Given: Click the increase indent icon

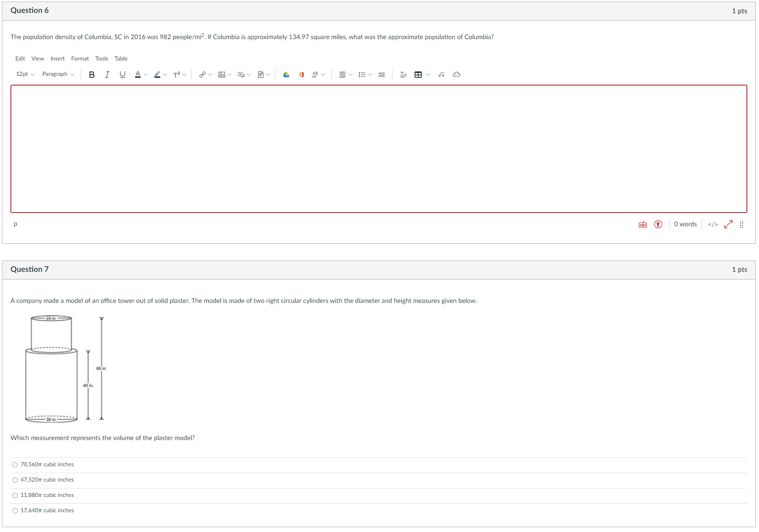Looking at the screenshot, I should [382, 75].
